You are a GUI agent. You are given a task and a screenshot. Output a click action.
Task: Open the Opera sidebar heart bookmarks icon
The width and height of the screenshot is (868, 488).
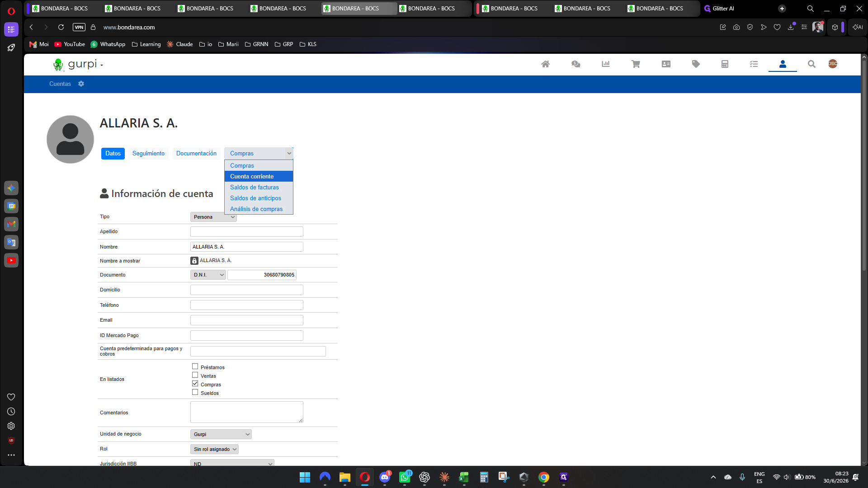(11, 397)
